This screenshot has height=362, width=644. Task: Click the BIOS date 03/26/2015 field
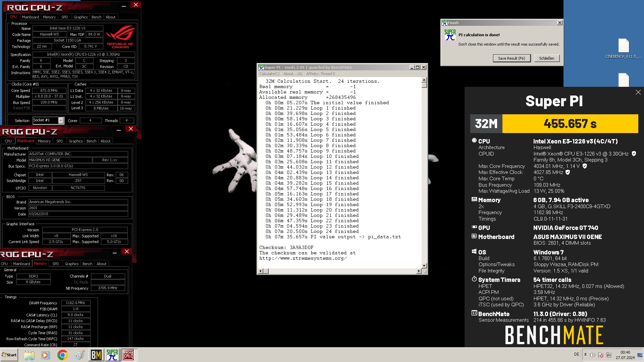[x=78, y=214]
